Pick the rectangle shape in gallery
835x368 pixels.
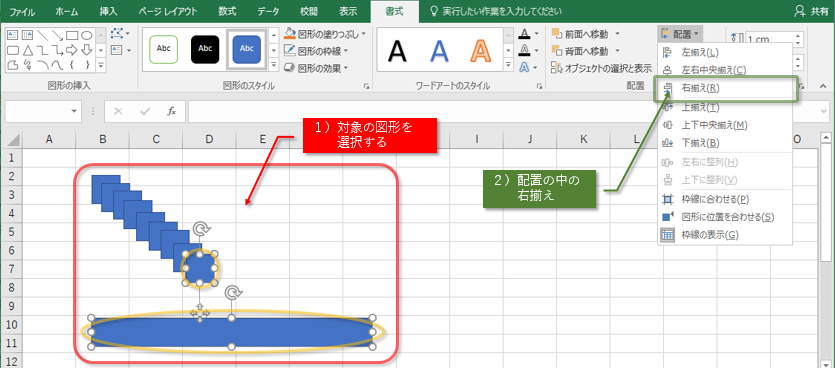[72, 35]
